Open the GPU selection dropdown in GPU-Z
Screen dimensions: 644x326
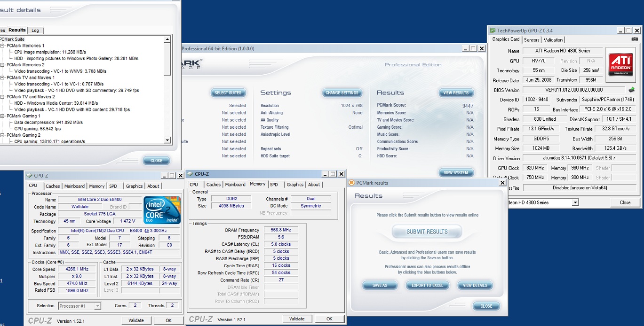point(575,202)
